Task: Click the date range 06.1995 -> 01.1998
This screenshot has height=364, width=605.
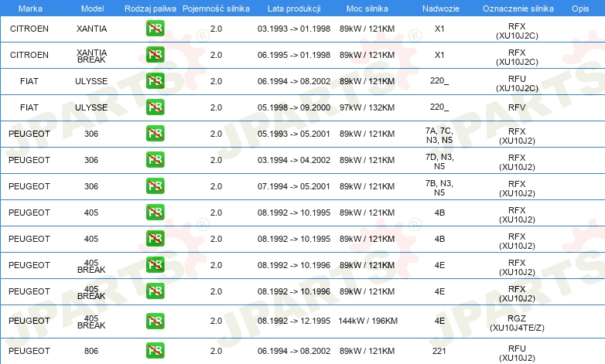Action: click(x=294, y=55)
